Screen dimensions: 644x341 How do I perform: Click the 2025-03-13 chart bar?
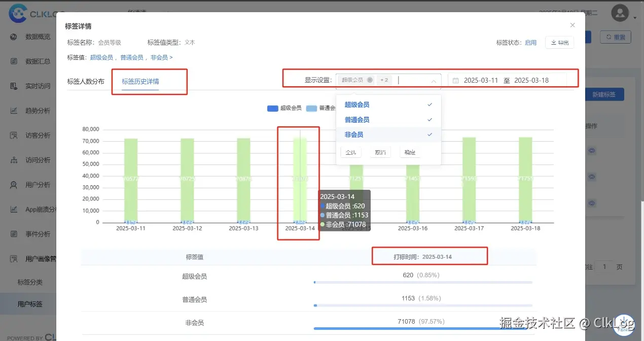[x=243, y=180]
